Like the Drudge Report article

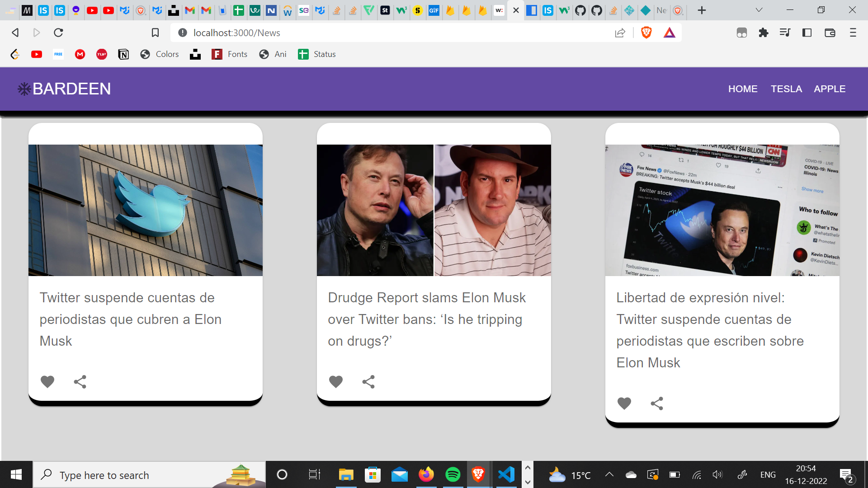(x=335, y=382)
